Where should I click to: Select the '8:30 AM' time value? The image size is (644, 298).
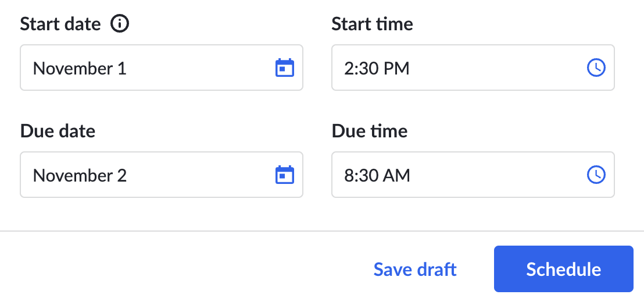(x=377, y=176)
